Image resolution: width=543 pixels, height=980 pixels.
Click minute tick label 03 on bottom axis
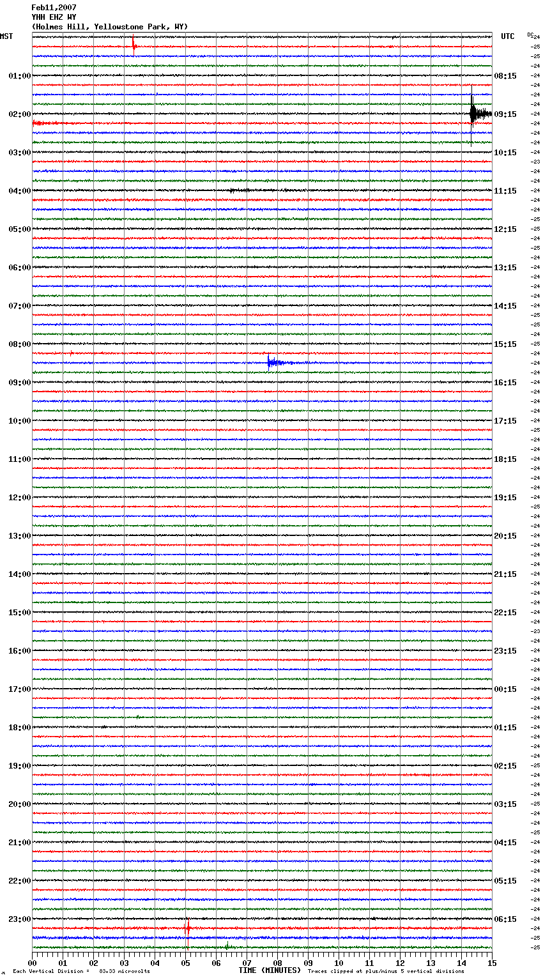124,963
